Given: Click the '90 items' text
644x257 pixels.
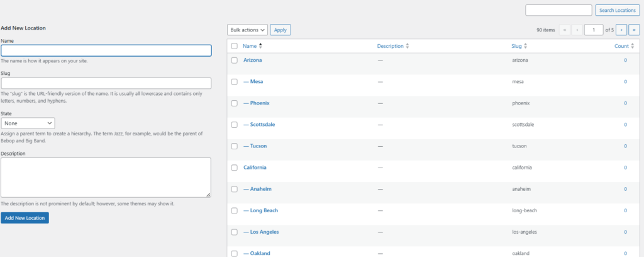Looking at the screenshot, I should pyautogui.click(x=546, y=30).
